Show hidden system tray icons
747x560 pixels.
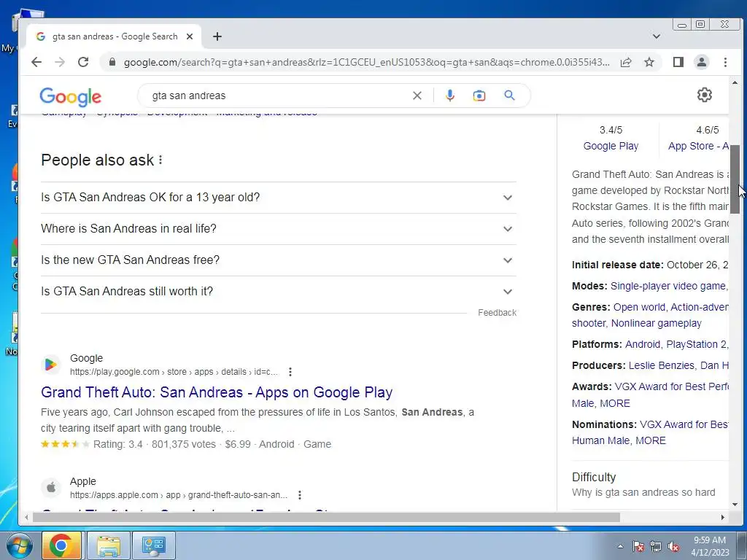(620, 546)
